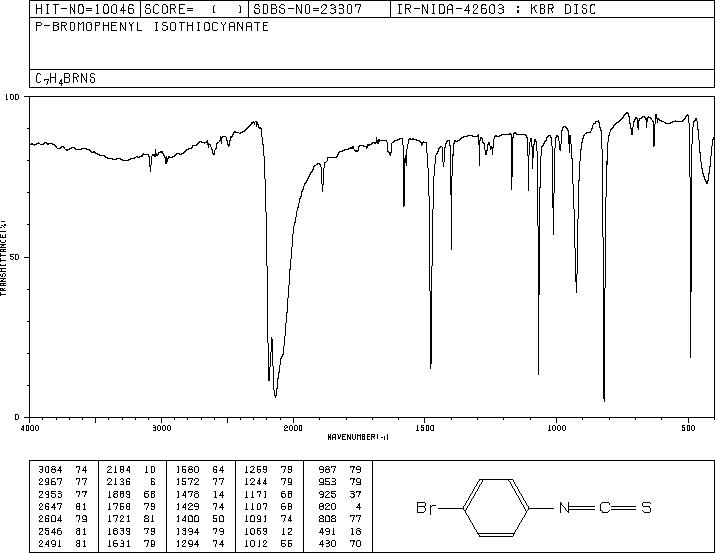Select the 2647 peak table entry
This screenshot has height=553, width=715.
point(62,506)
